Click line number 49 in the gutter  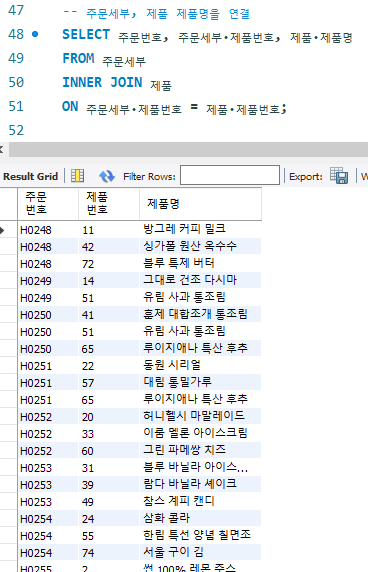click(16, 58)
